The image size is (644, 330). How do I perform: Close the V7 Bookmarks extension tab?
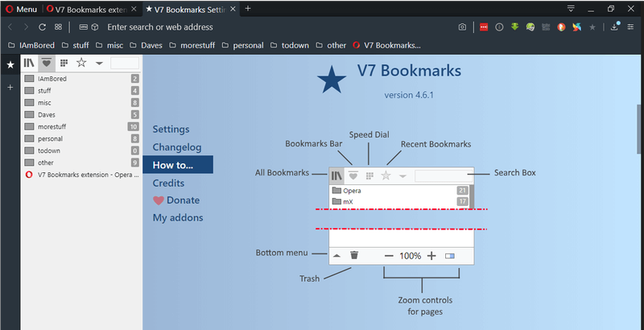[x=134, y=9]
